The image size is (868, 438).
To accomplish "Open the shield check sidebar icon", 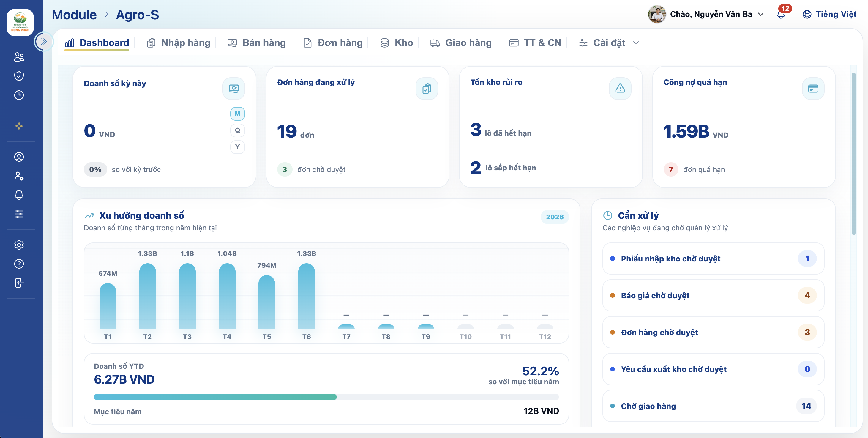I will pos(19,76).
